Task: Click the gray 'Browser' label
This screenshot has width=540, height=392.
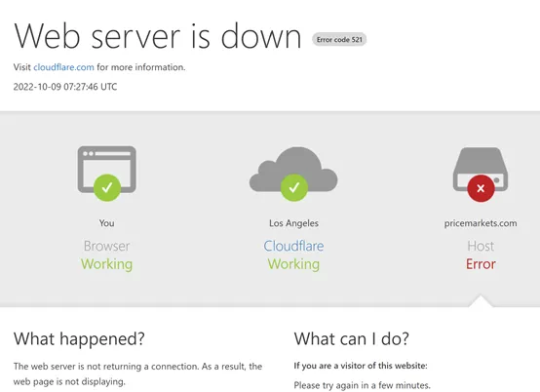Action: point(107,246)
